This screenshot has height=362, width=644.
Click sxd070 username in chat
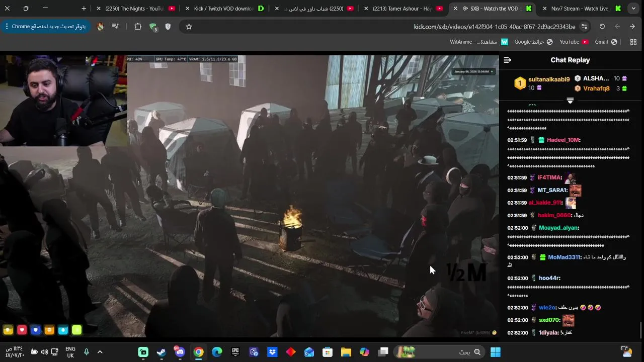click(x=549, y=320)
